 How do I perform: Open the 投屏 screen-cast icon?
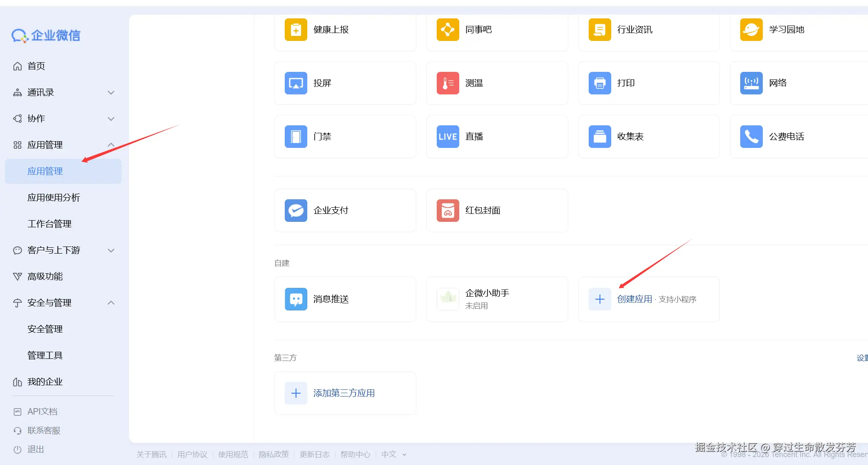point(296,83)
